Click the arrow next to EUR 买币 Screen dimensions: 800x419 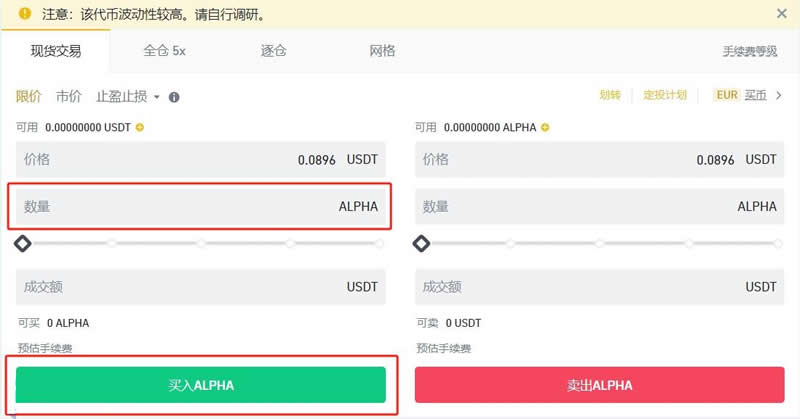coord(779,95)
